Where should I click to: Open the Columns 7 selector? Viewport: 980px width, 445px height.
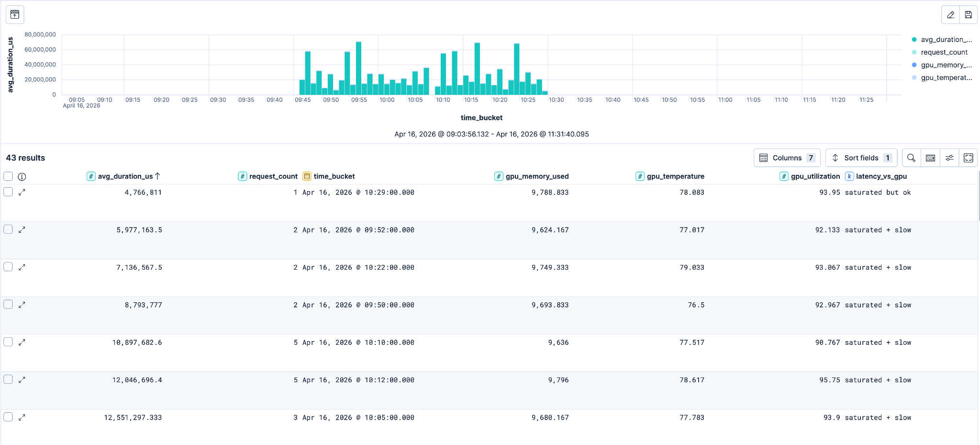787,158
